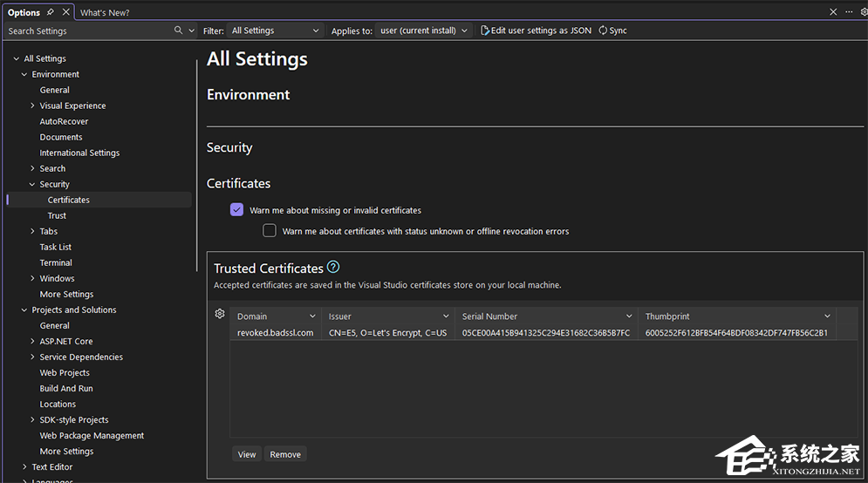Close the Options tab

(66, 12)
